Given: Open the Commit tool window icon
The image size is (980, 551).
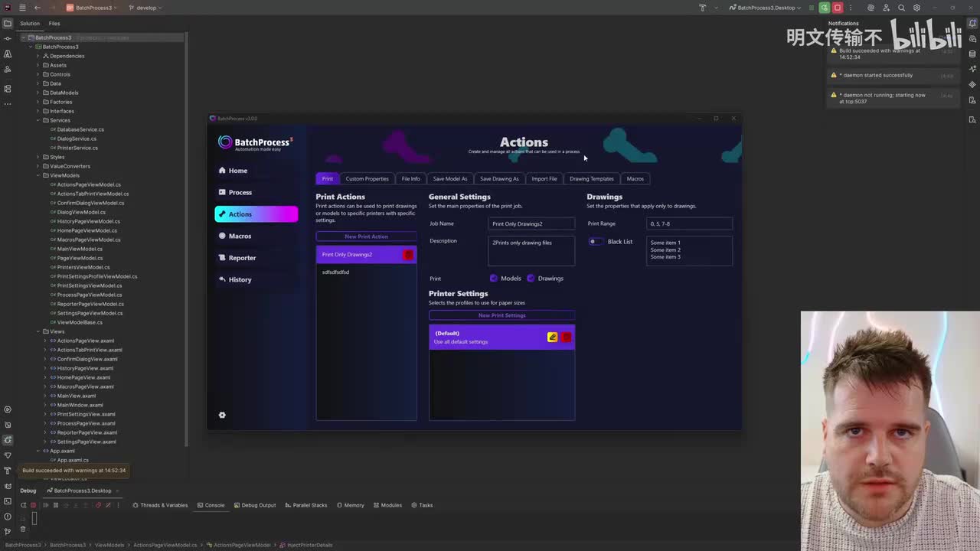Looking at the screenshot, I should point(8,38).
